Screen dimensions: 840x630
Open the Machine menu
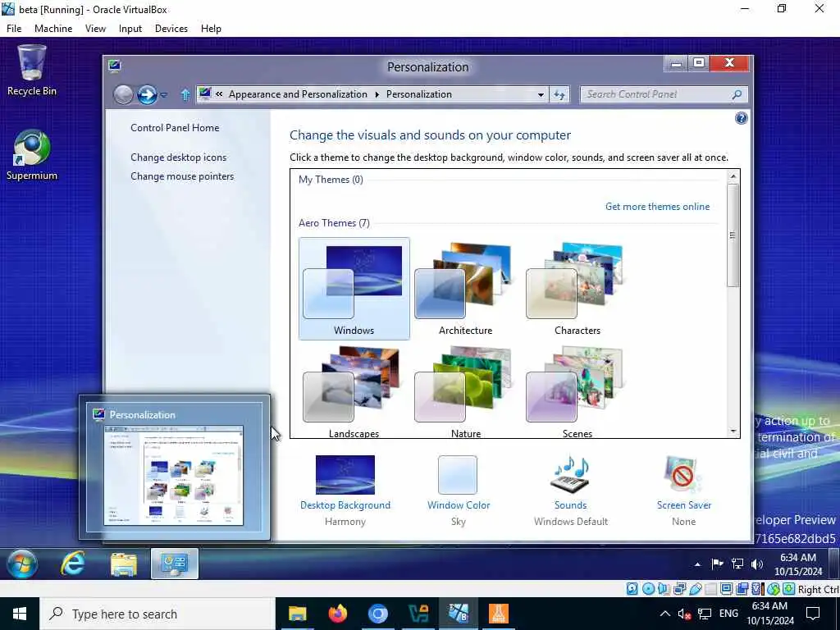point(53,29)
